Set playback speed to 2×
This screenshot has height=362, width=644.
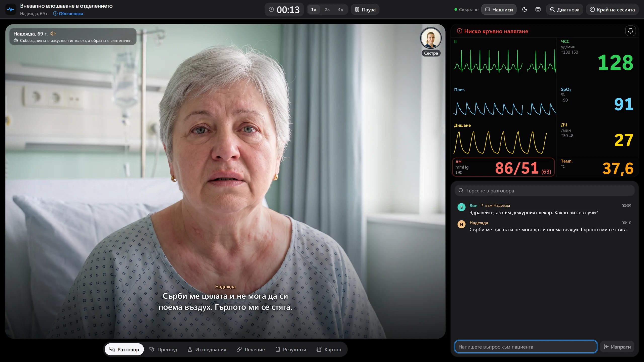coord(327,10)
